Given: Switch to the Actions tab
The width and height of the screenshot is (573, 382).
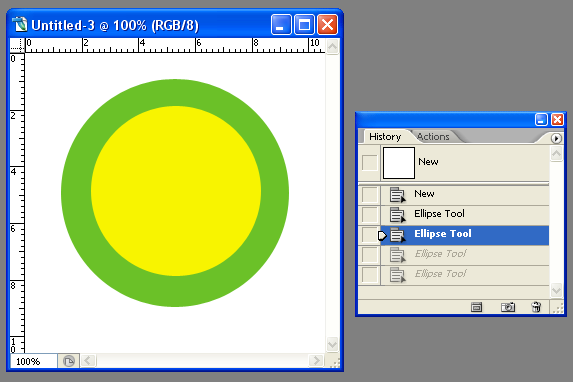Looking at the screenshot, I should [x=433, y=137].
